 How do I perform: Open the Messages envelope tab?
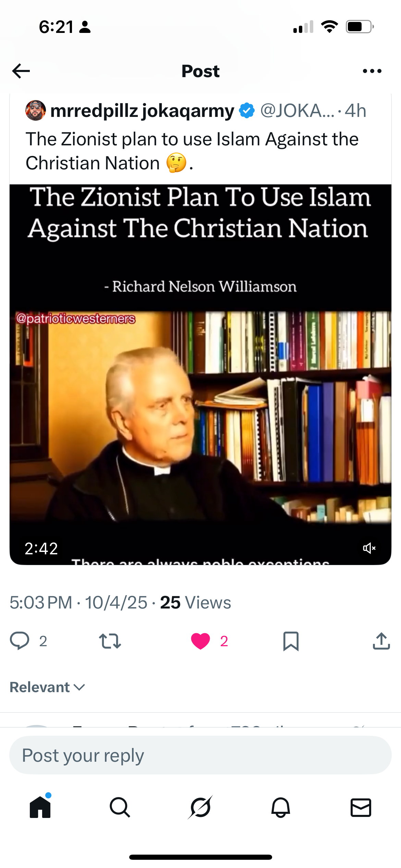361,807
